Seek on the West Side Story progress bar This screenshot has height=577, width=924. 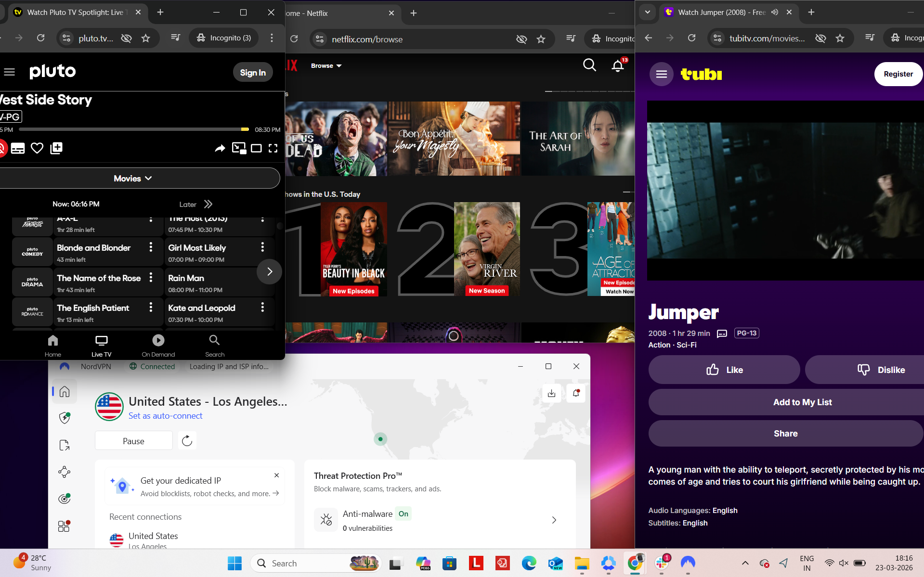(x=134, y=129)
